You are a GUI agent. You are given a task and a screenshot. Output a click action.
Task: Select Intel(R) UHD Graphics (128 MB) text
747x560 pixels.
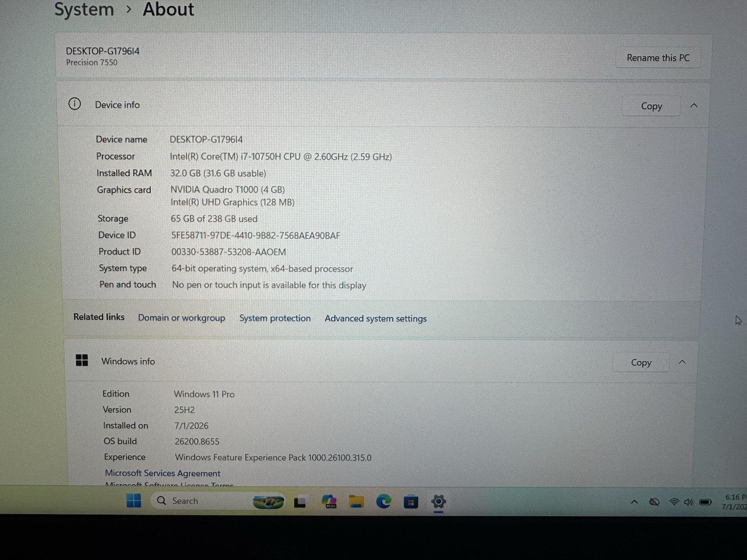pyautogui.click(x=233, y=202)
